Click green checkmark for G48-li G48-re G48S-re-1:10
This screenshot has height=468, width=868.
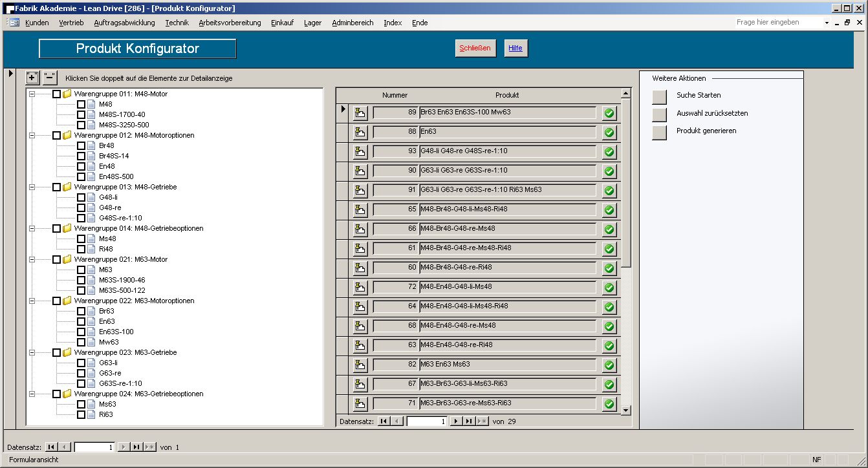pos(609,152)
